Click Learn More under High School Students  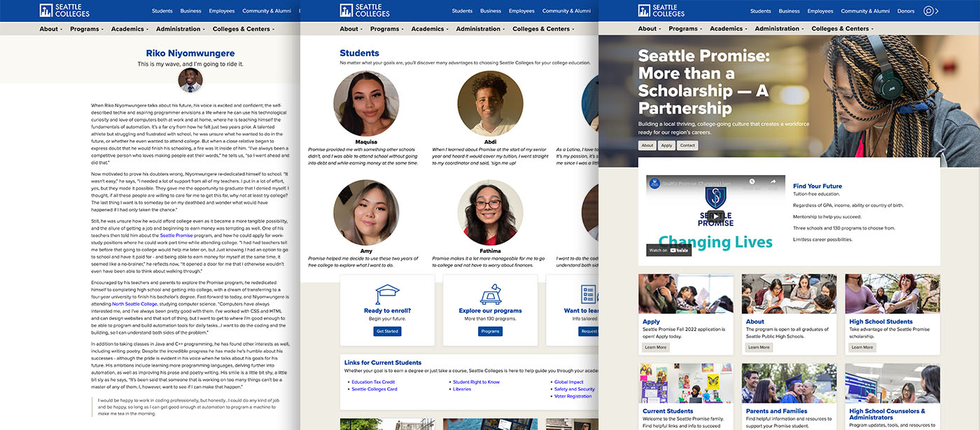click(x=862, y=347)
